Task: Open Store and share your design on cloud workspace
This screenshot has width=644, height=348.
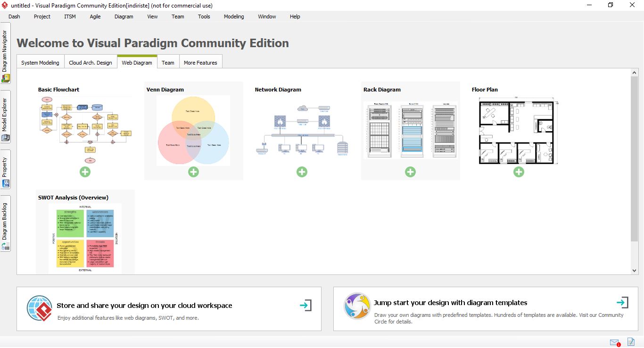Action: coord(169,309)
